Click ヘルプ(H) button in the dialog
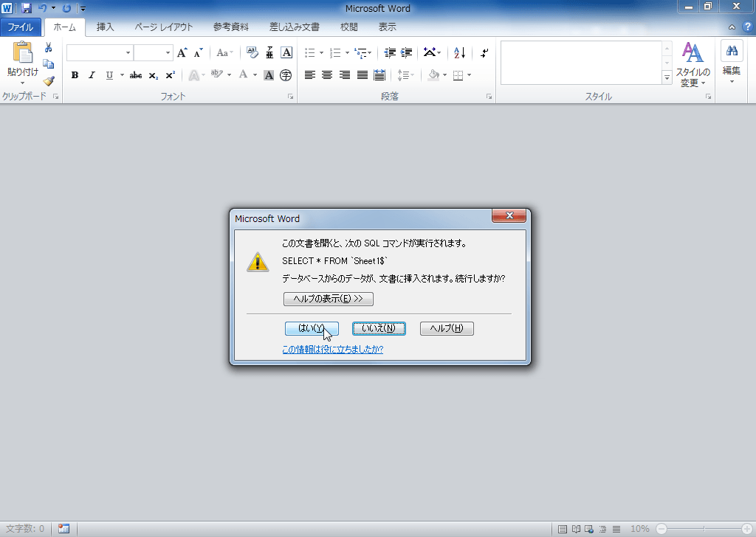Viewport: 756px width, 537px height. click(x=447, y=328)
